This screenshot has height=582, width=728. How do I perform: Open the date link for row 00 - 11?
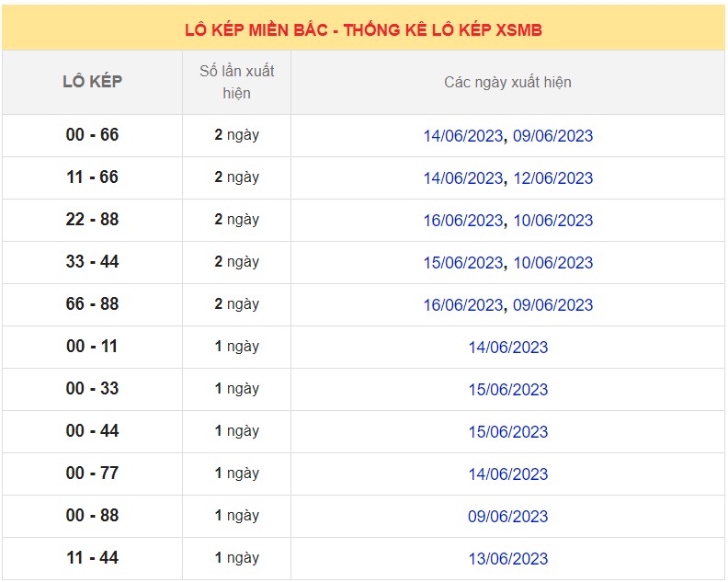[507, 348]
